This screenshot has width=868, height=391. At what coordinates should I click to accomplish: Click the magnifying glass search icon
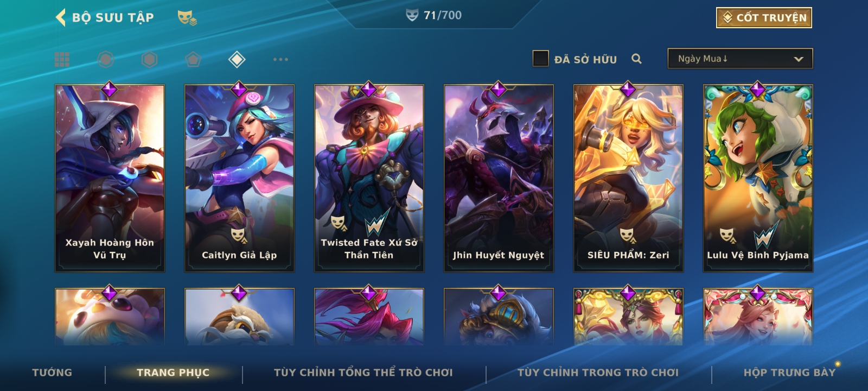636,59
